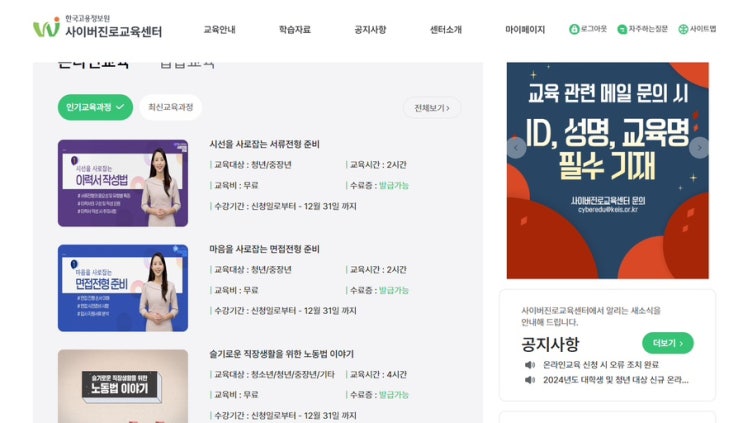This screenshot has height=423, width=743.
Task: Click megaphone icon beside 2024년도 대학생 notice
Action: click(x=530, y=380)
